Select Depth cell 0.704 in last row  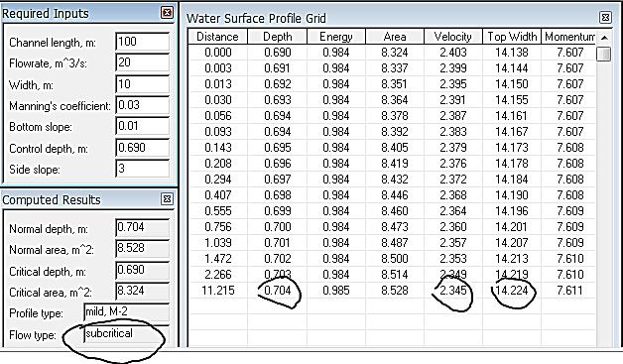[278, 291]
